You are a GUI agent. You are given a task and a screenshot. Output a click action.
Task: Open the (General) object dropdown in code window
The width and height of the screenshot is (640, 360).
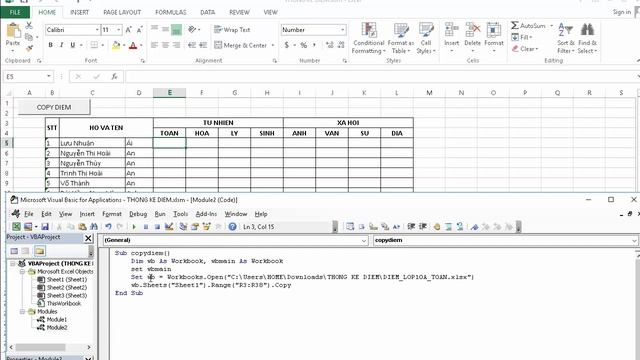364,240
